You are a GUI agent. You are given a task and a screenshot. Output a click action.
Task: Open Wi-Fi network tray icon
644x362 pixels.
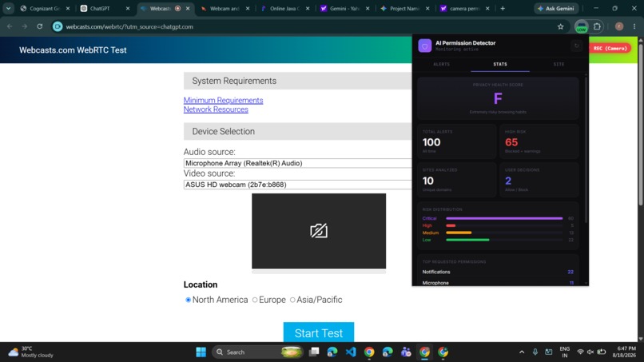tap(580, 352)
